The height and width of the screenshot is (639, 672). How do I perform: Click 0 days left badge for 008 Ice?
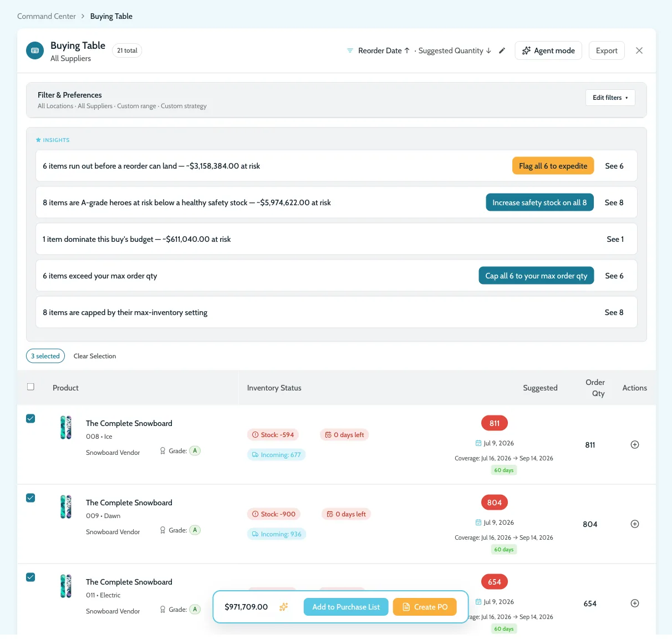tap(344, 435)
